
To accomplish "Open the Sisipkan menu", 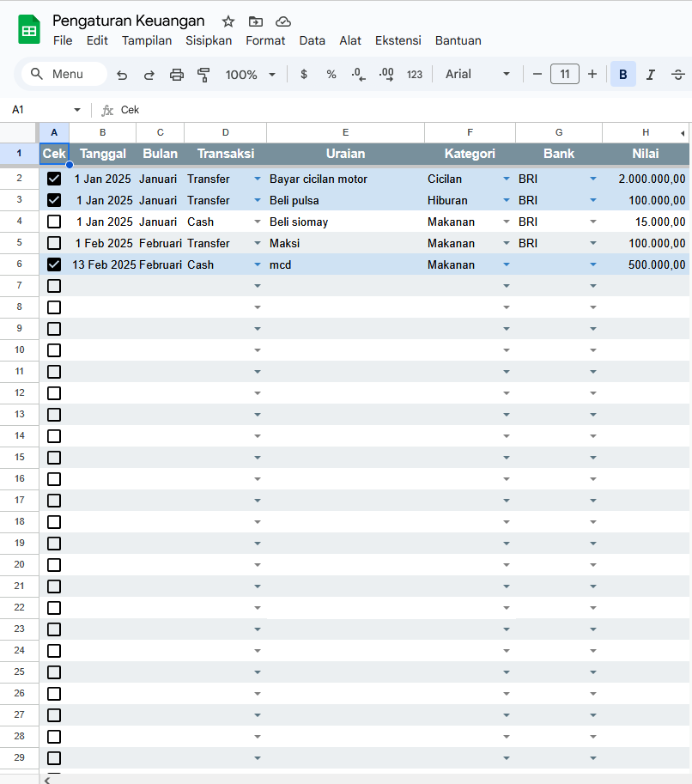I will tap(209, 40).
